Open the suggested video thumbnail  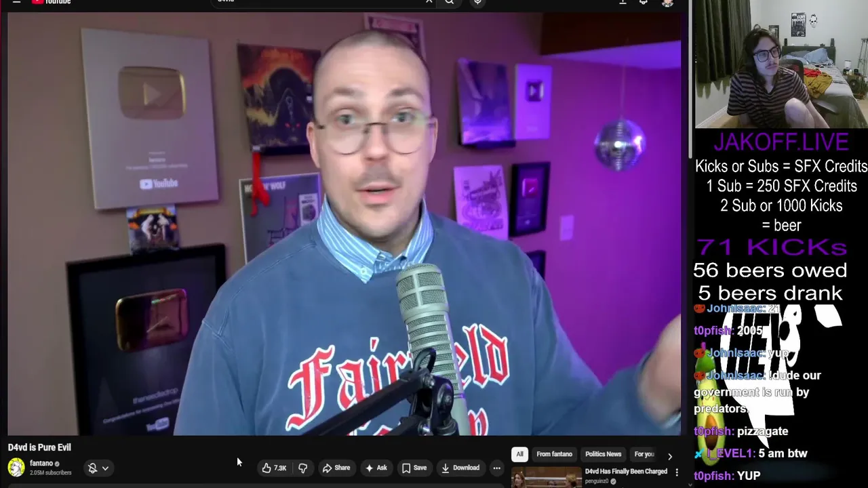click(x=546, y=478)
